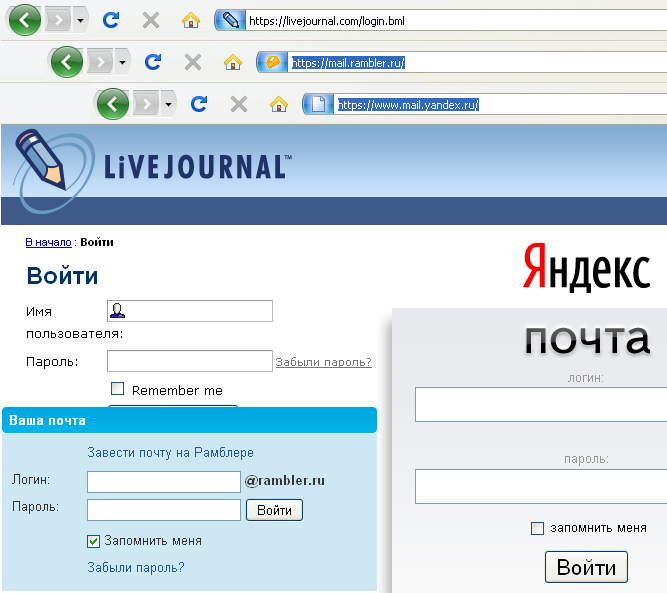Toggle the 'Remember me' checkbox
667x593 pixels.
pos(117,389)
